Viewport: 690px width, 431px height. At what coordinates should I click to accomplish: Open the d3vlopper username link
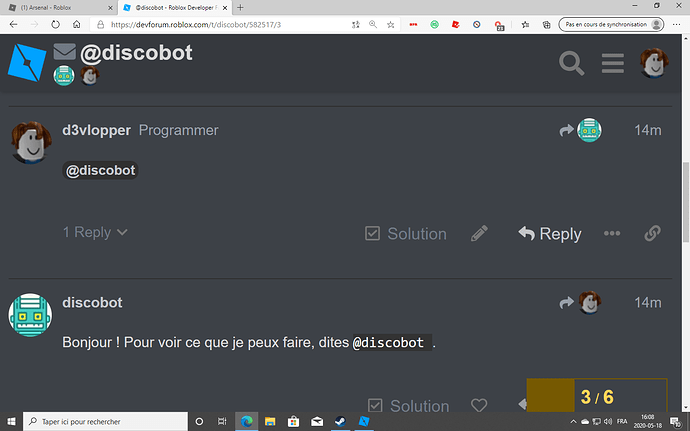[96, 130]
